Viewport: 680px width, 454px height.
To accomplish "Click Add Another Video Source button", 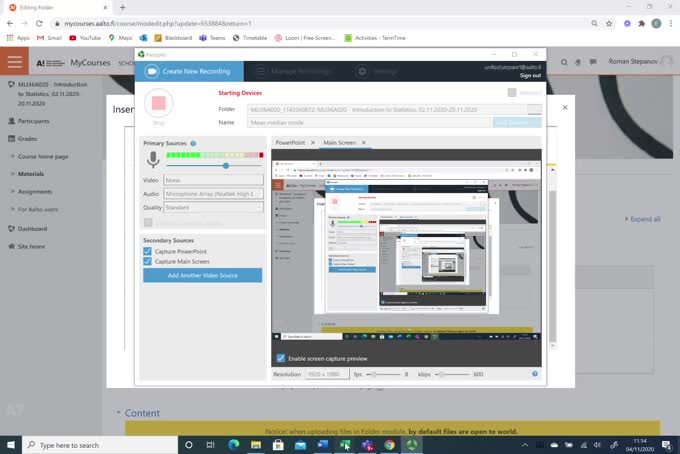I will pos(203,275).
